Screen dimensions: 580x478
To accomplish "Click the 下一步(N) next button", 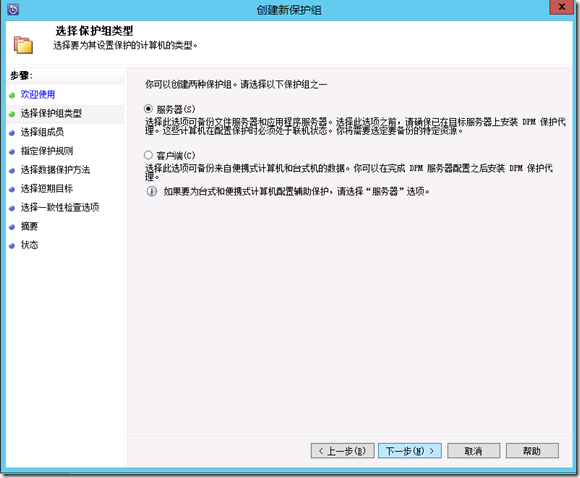I will point(410,451).
